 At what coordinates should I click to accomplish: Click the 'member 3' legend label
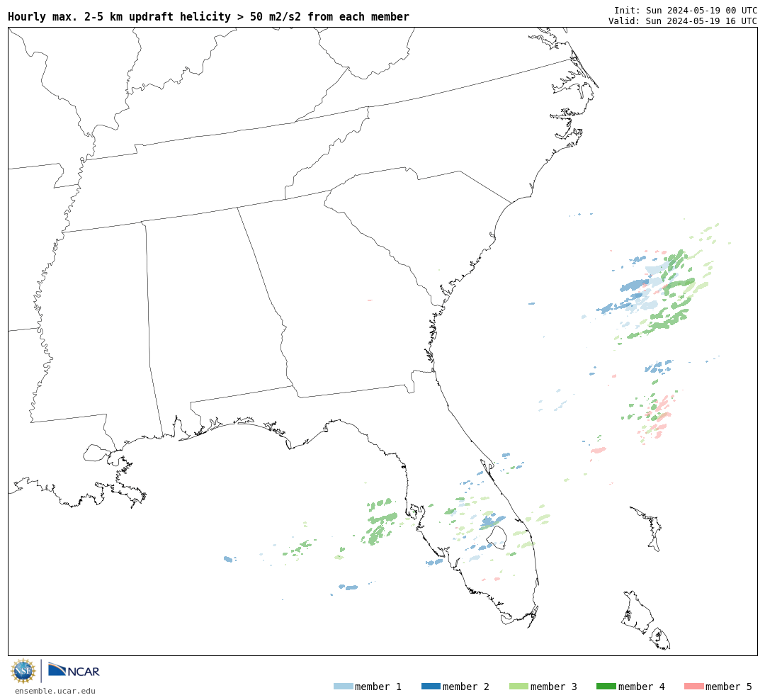coord(554,687)
